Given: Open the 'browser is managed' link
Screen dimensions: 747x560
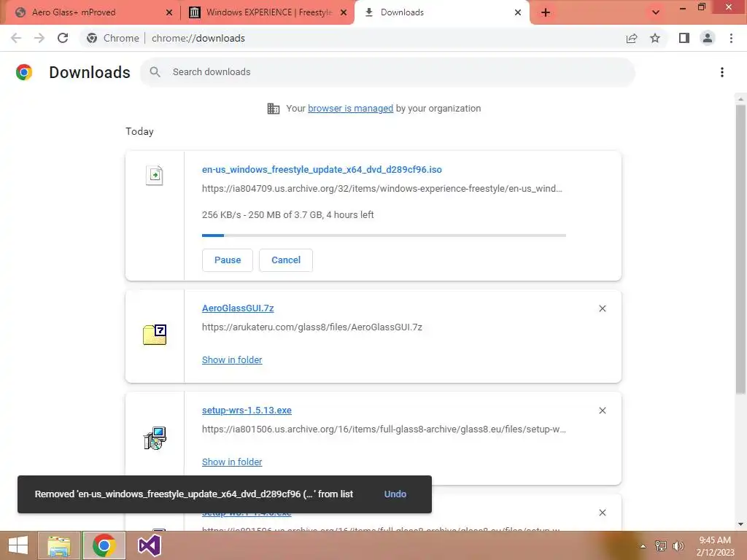Looking at the screenshot, I should [x=350, y=109].
